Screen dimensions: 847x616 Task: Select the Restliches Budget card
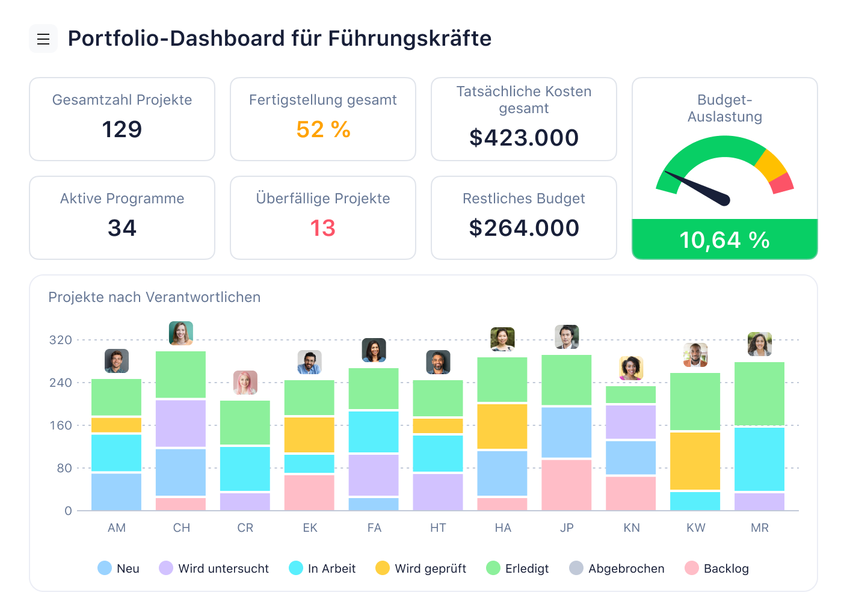(524, 218)
